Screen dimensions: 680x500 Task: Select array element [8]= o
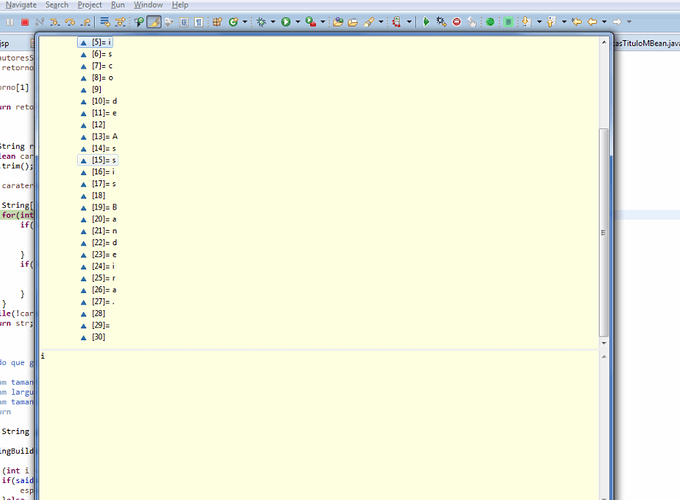[x=97, y=78]
